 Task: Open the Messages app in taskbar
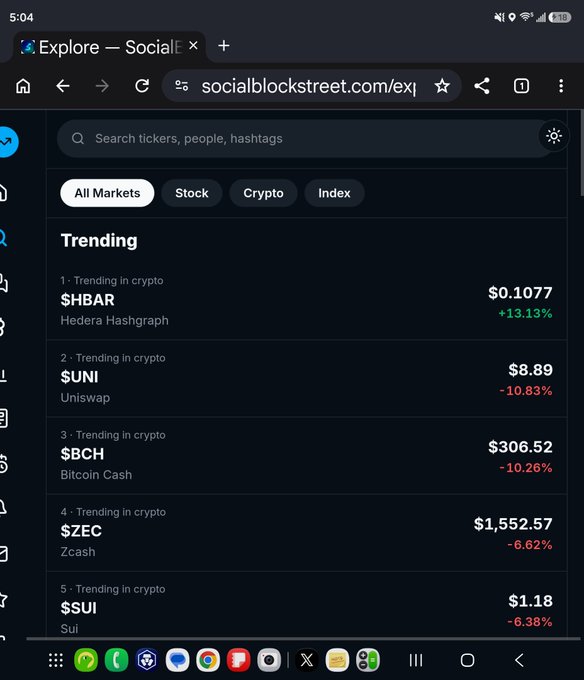[177, 660]
